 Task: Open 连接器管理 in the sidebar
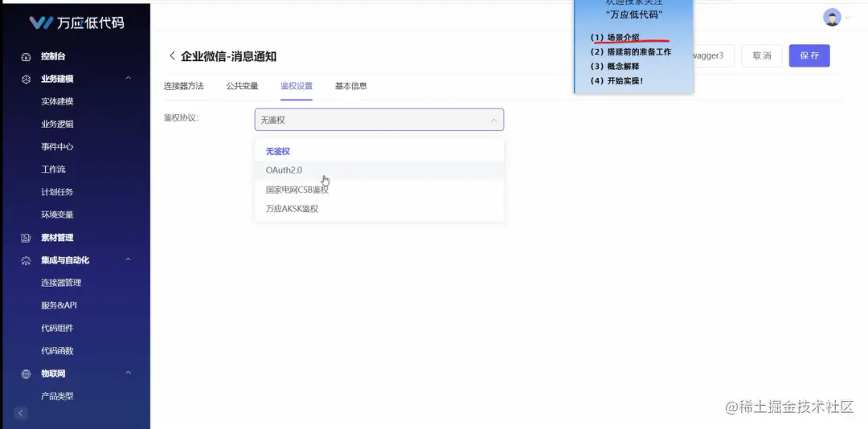tap(61, 283)
